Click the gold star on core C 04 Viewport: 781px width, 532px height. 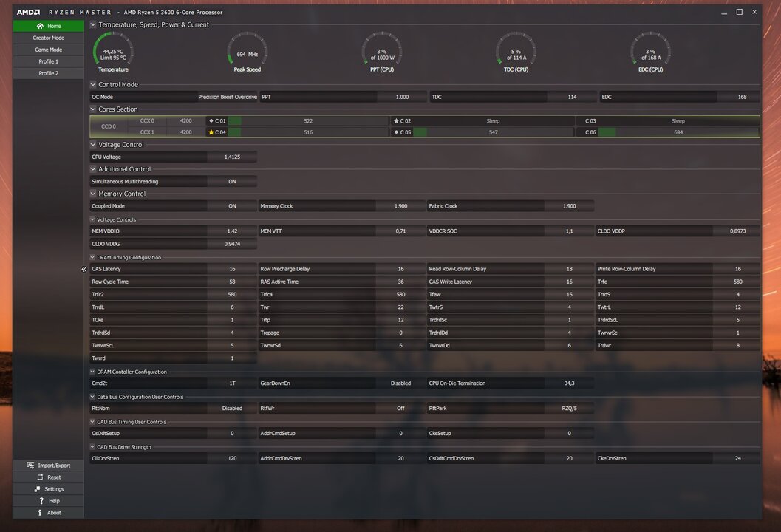pyautogui.click(x=211, y=132)
